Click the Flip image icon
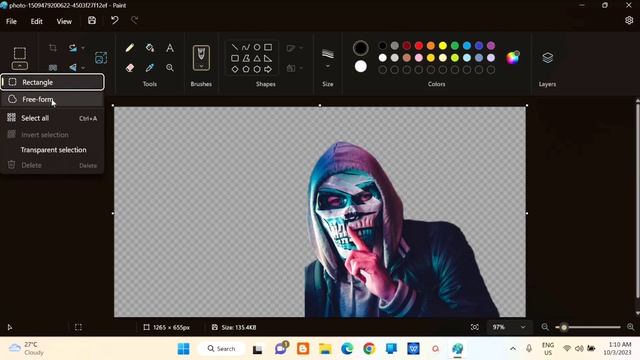640x360 pixels. 73,67
